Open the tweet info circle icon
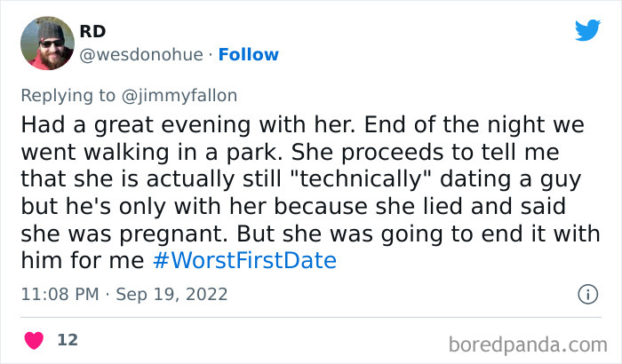 [586, 294]
